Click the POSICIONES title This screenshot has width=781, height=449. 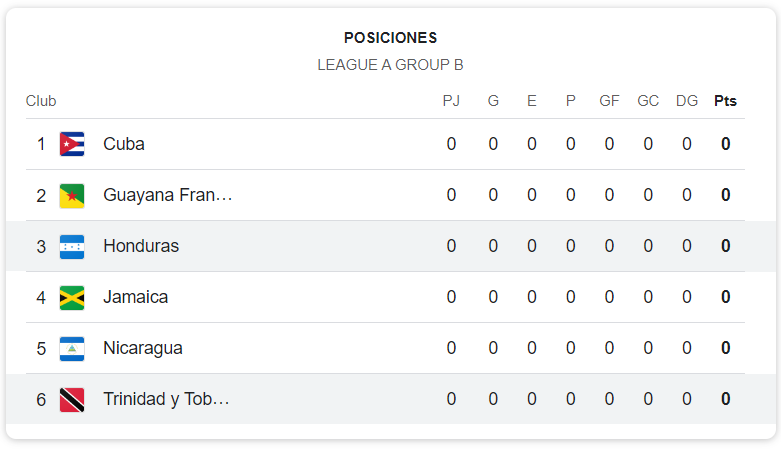pos(390,38)
